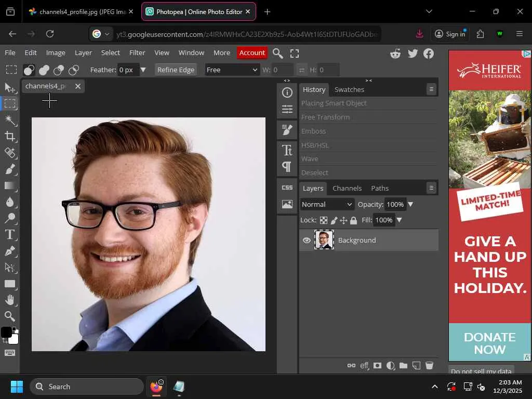
Task: Activate the Type tool
Action: pos(10,235)
